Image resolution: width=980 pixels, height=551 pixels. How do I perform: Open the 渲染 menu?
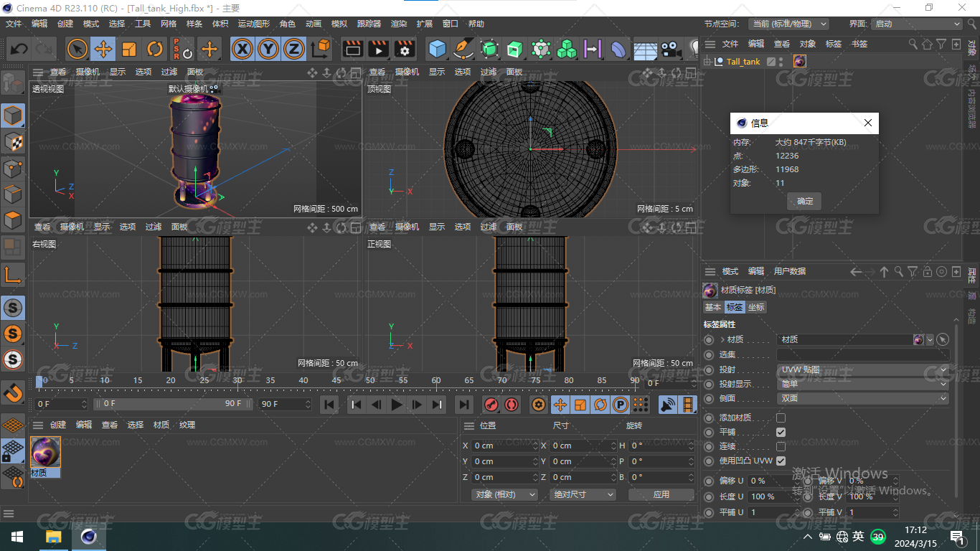coord(399,24)
